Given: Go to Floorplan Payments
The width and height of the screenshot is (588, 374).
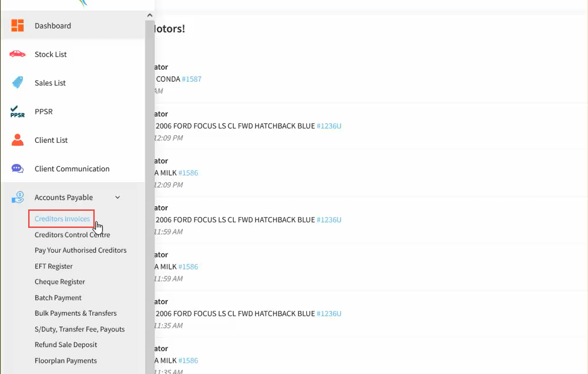Looking at the screenshot, I should tap(66, 361).
